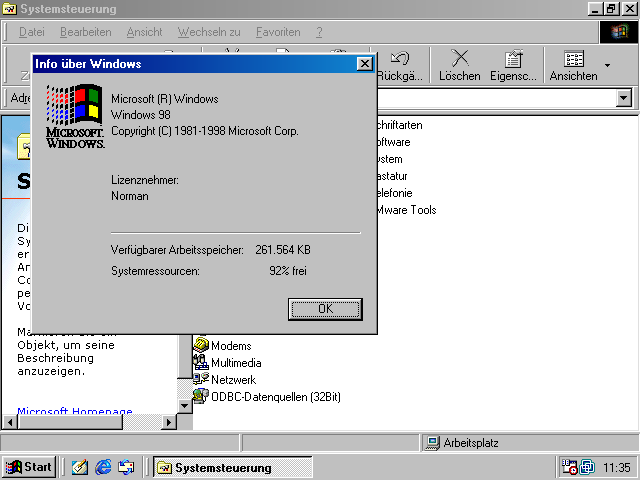Click the Eigenschaften toolbar icon
Screen dimensions: 640x480
pos(513,66)
